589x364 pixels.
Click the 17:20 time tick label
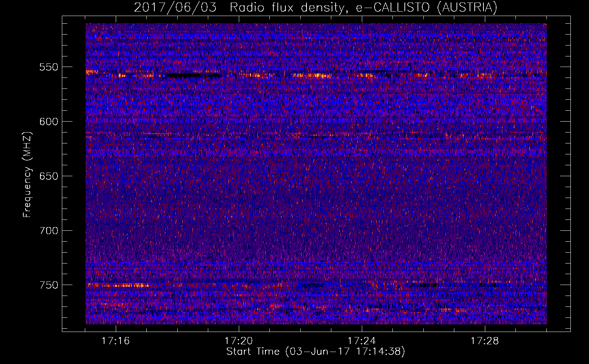(x=239, y=341)
